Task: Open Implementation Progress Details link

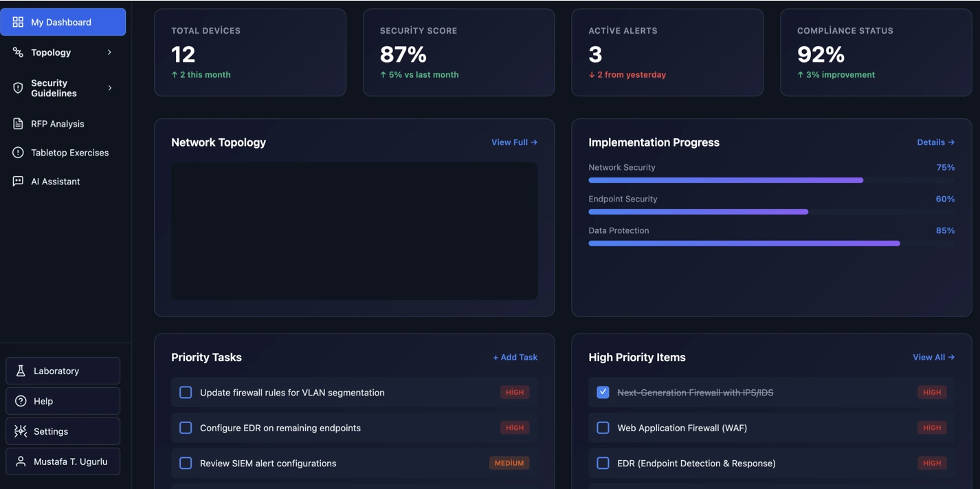Action: tap(935, 142)
